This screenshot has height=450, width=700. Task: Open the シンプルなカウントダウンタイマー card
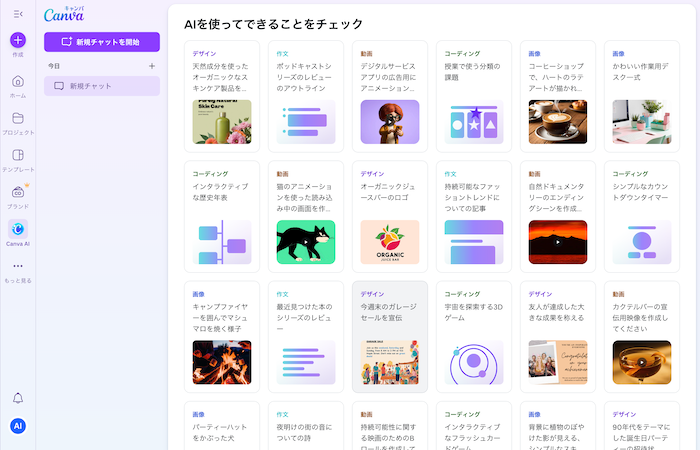tap(642, 217)
